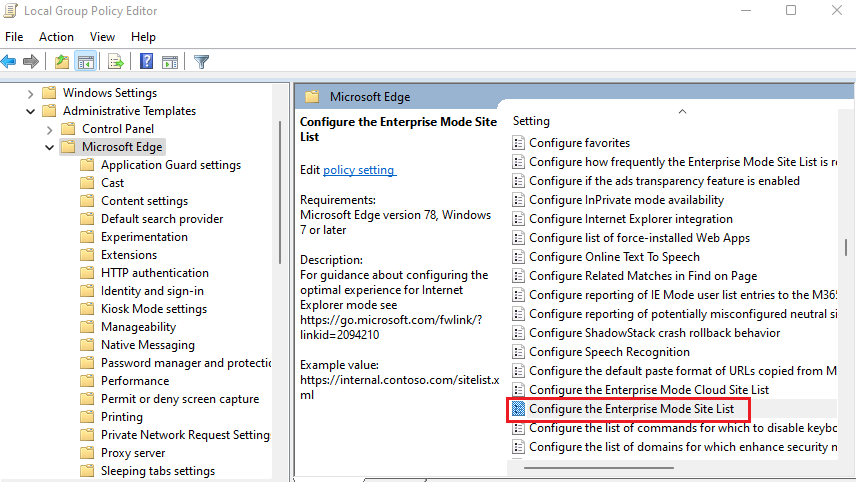The width and height of the screenshot is (856, 482).
Task: Select Configure list of commands to disable
Action: 683,428
